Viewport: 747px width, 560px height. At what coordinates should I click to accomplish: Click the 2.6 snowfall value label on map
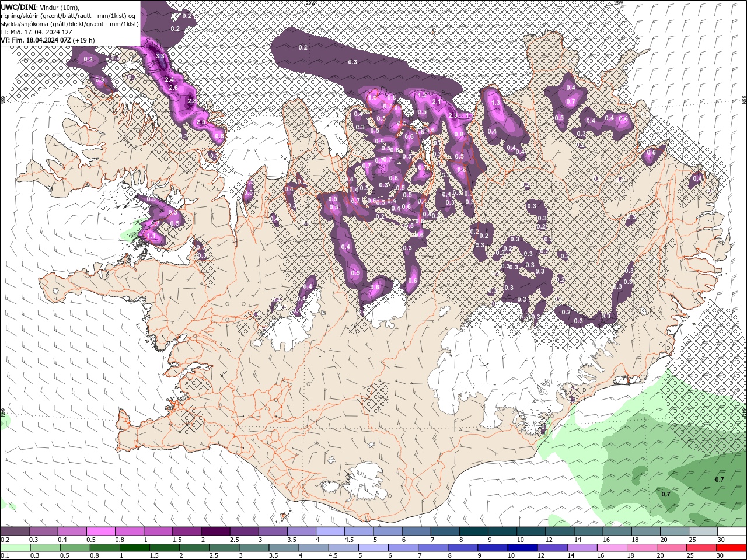click(173, 87)
